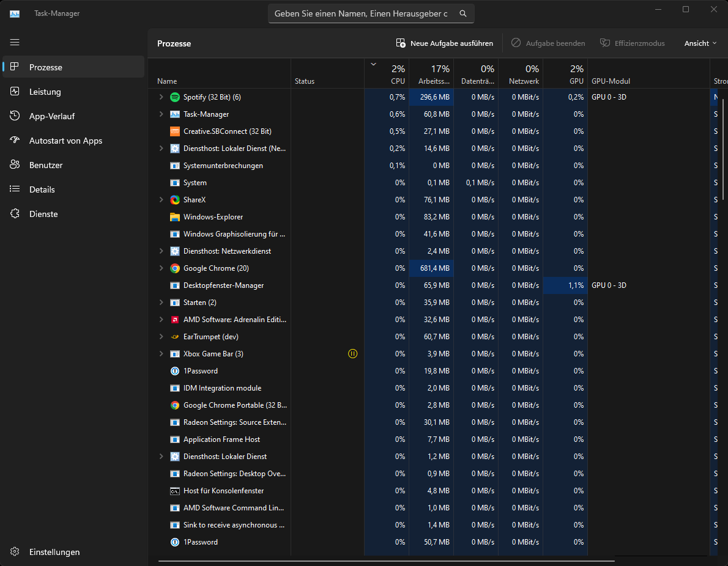Open the Details page
Screen dimensions: 728x566
(x=74, y=189)
